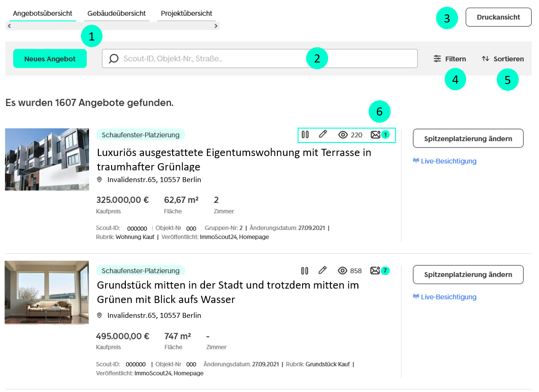Open the Sortieren options
539x392 pixels.
(502, 59)
